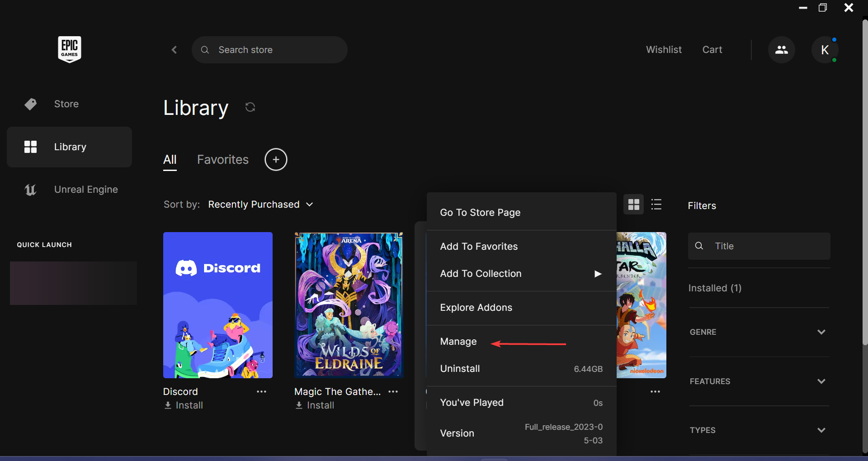This screenshot has width=868, height=461.
Task: Switch to grid view
Action: click(633, 204)
